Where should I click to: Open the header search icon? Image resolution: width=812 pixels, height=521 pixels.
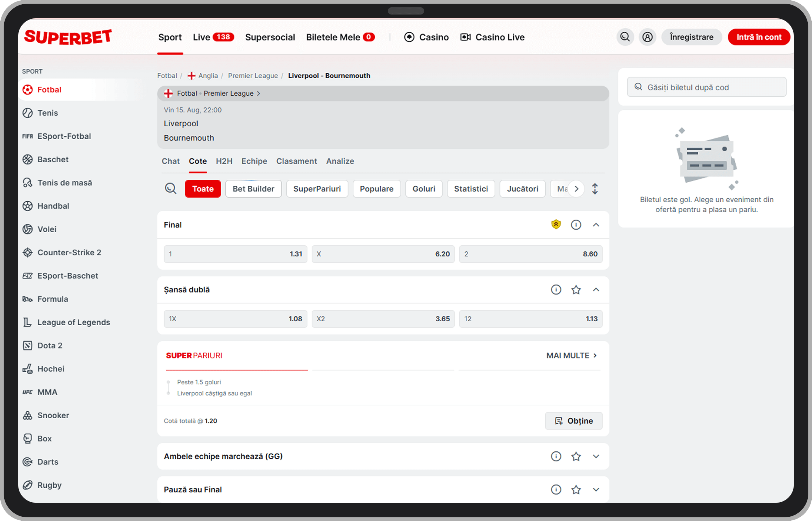[x=625, y=37]
